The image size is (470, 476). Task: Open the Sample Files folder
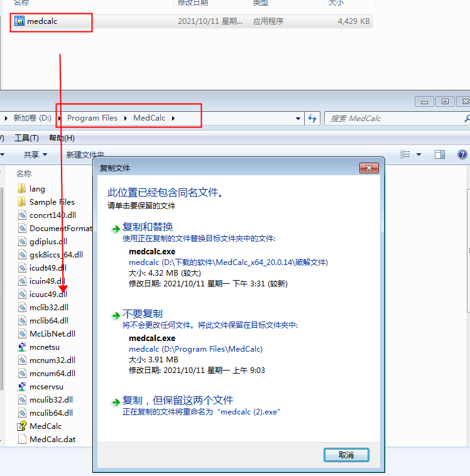(x=22, y=202)
